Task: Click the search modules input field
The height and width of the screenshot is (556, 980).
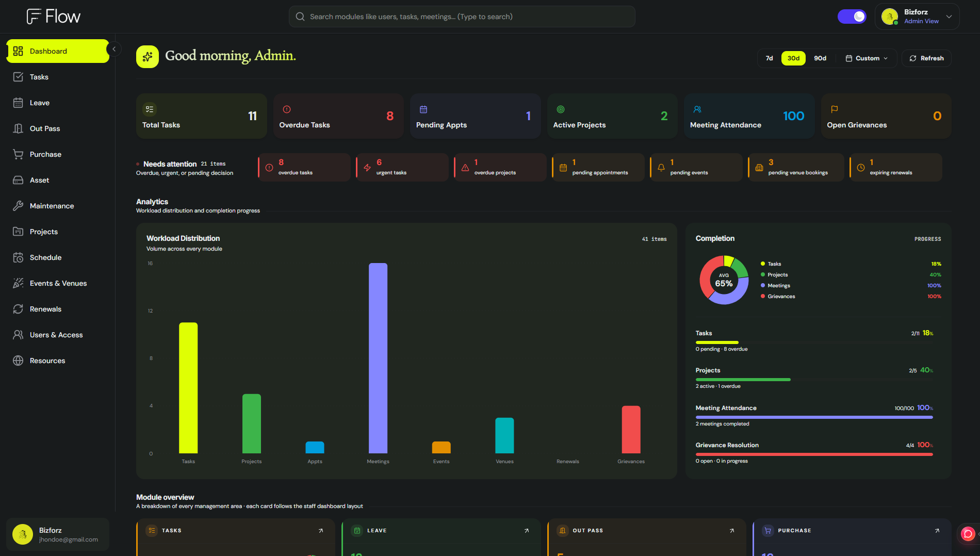Action: pyautogui.click(x=462, y=17)
